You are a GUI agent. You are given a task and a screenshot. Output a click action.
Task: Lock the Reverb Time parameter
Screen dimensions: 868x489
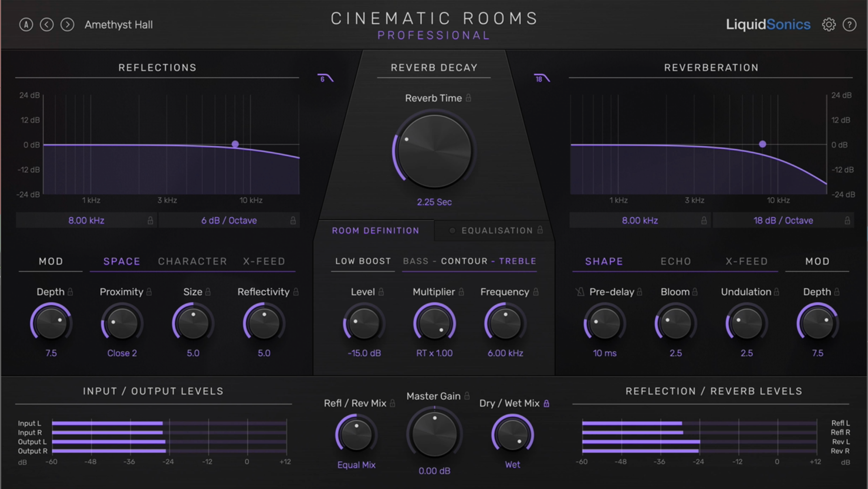tap(468, 98)
